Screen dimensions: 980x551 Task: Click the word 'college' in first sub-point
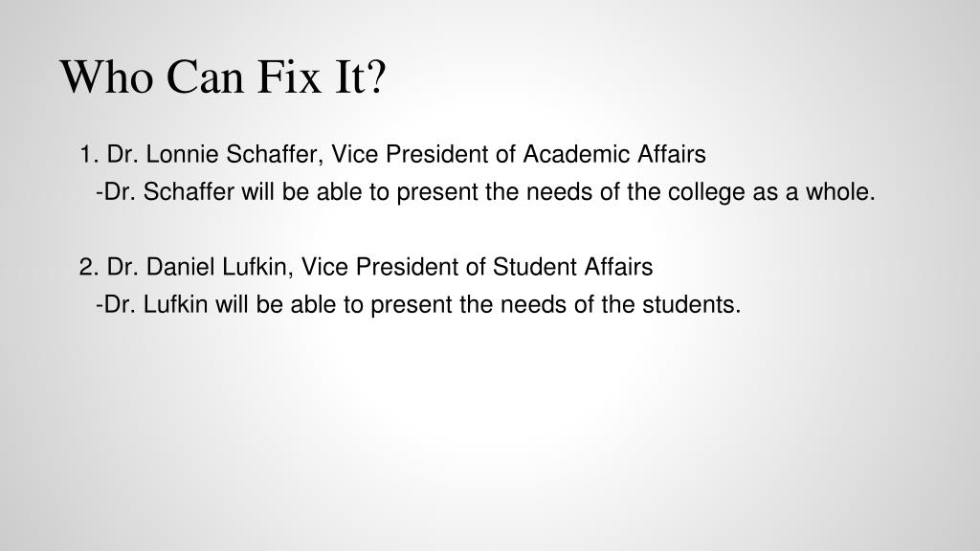click(706, 192)
